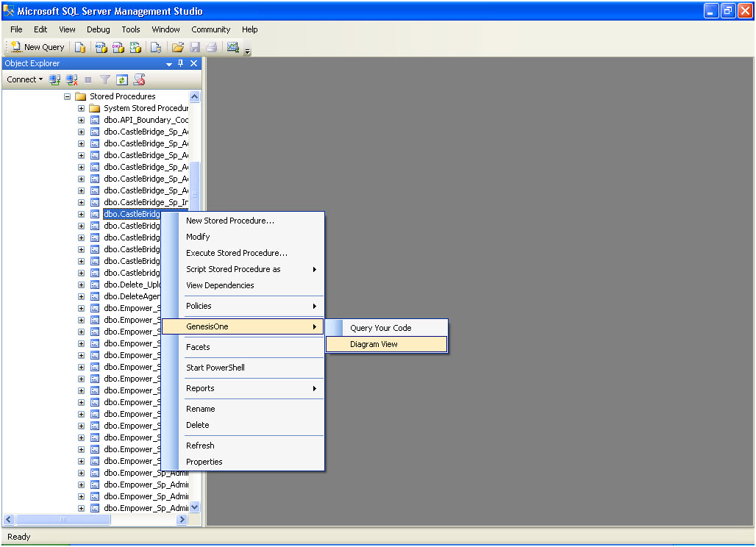Toggle Object Explorer auto-hide pin
Screen dimensions: 756x547
(180, 63)
